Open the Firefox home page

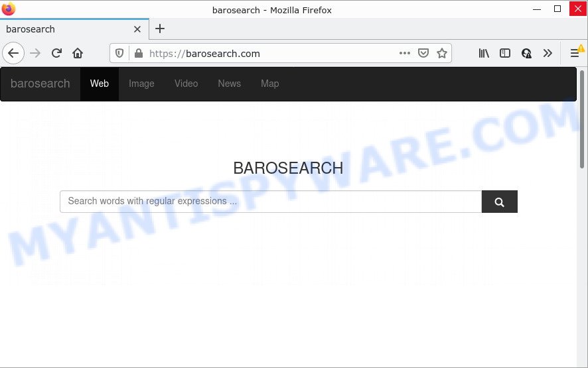(78, 53)
